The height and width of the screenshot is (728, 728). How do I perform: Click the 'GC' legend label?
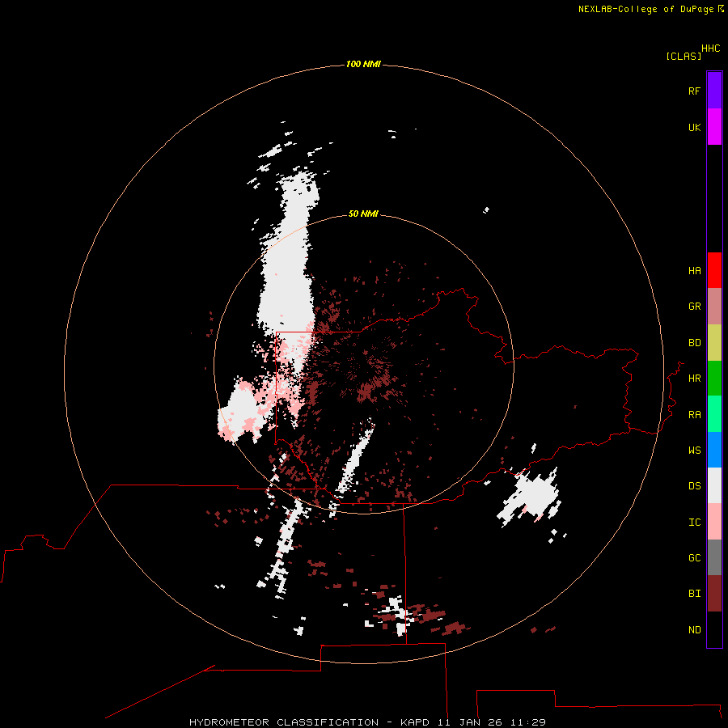click(694, 558)
